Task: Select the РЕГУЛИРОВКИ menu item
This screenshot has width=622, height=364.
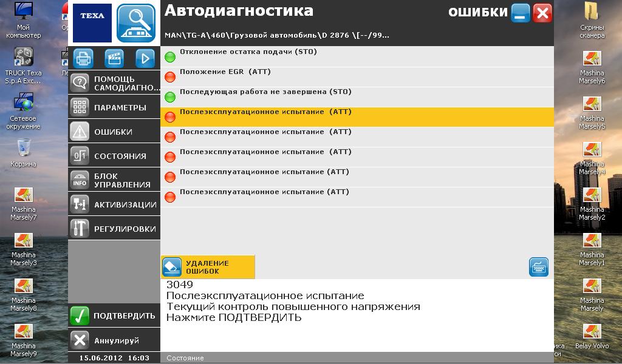Action: click(114, 229)
